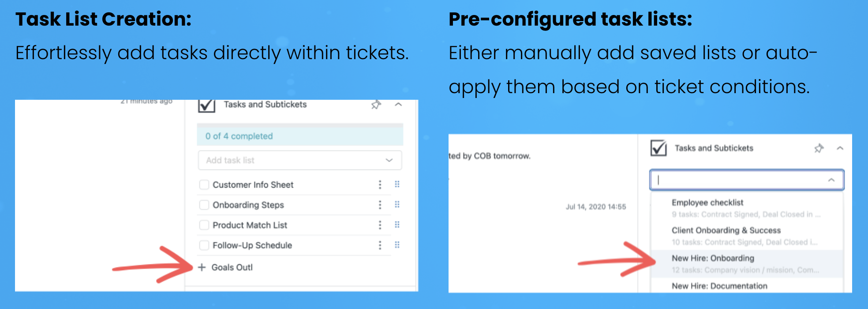Click drag handle next to Customer Info Sheet
Viewport: 868px width, 309px height.
[397, 184]
